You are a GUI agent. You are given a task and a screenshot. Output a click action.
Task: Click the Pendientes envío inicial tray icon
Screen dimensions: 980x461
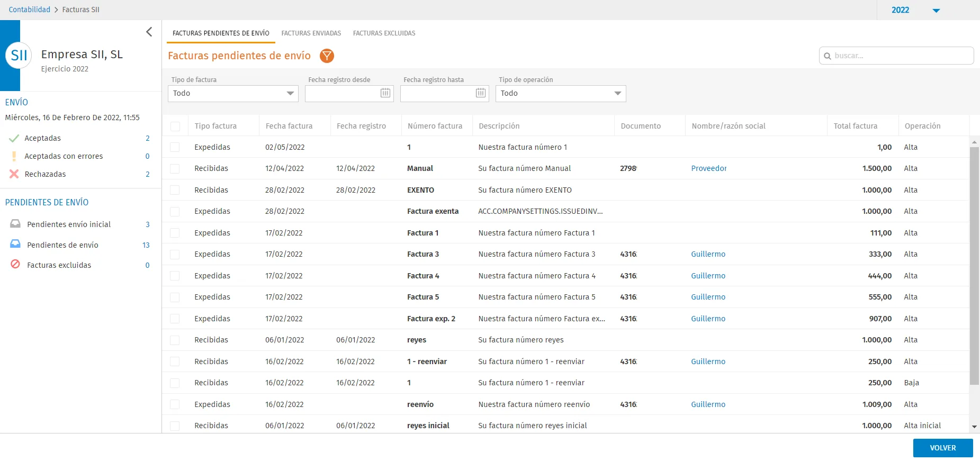(x=16, y=224)
